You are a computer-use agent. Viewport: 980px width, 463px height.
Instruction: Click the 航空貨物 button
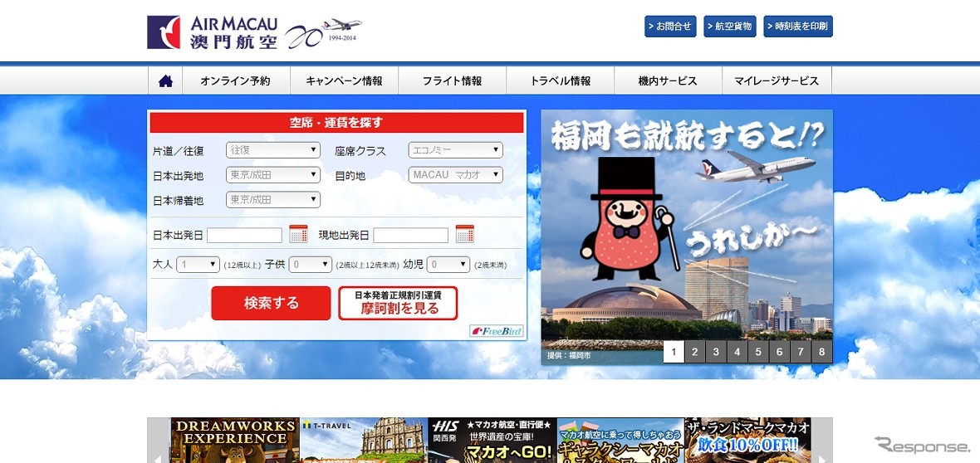(729, 27)
